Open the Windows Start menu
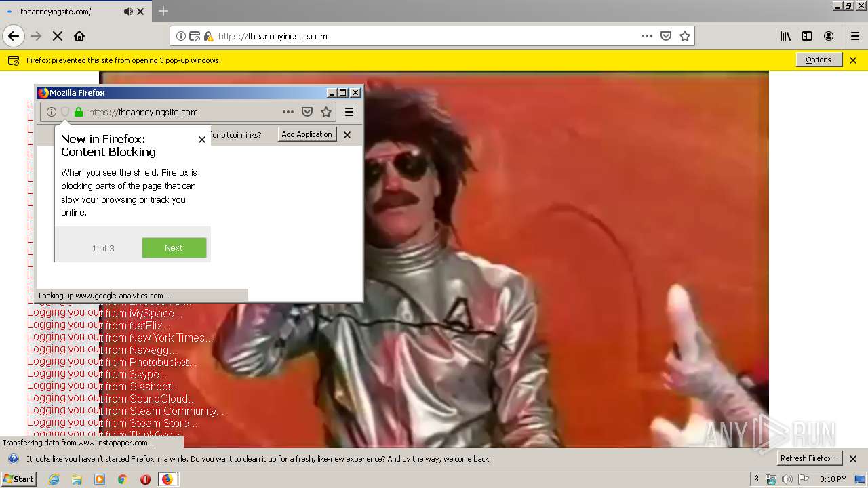This screenshot has height=488, width=868. pyautogui.click(x=19, y=479)
